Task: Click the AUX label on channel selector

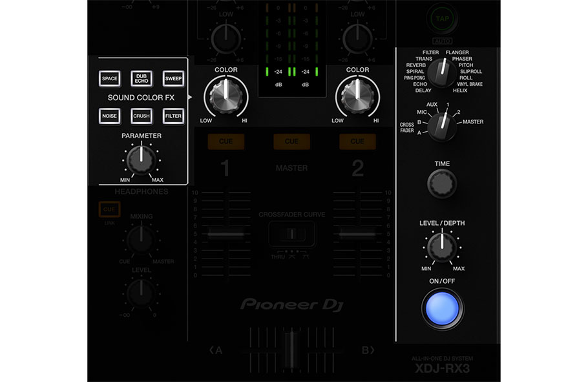Action: tap(432, 104)
